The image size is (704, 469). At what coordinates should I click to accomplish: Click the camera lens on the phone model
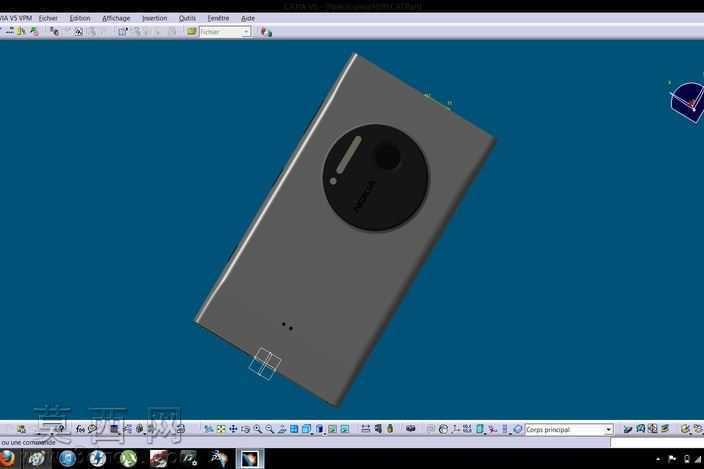coord(387,156)
